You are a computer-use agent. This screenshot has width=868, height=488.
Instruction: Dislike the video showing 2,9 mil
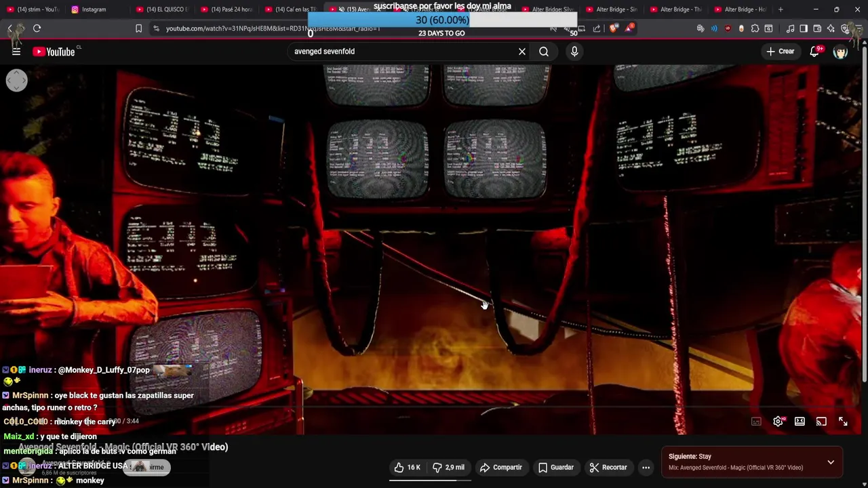448,468
